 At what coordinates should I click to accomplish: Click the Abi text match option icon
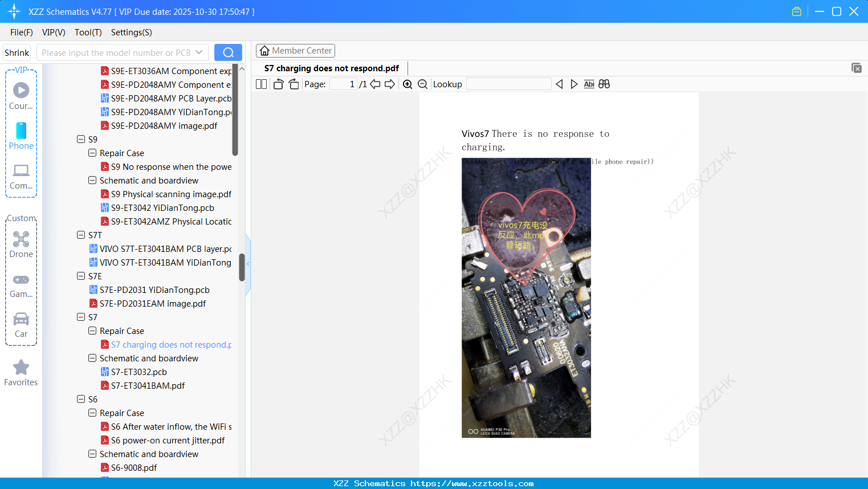click(x=589, y=84)
